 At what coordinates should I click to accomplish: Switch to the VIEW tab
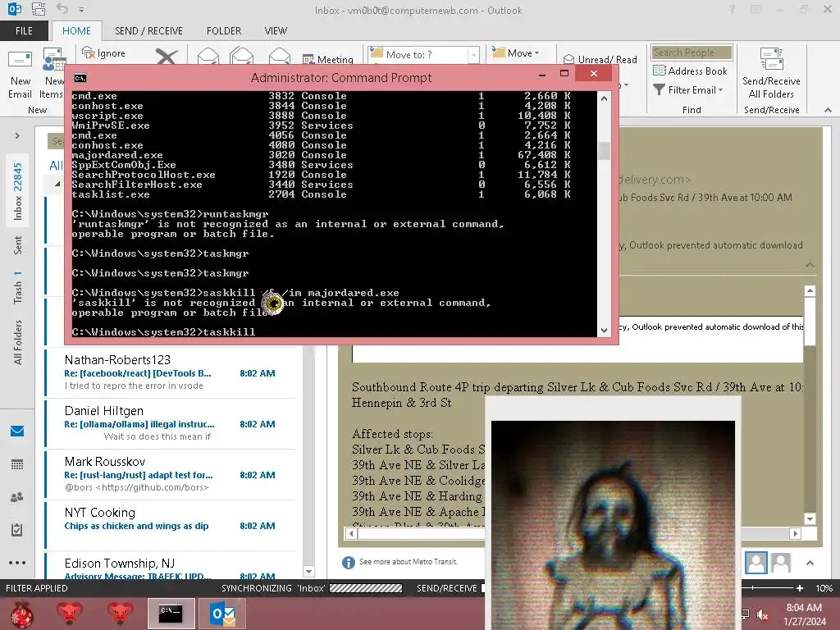coord(276,31)
